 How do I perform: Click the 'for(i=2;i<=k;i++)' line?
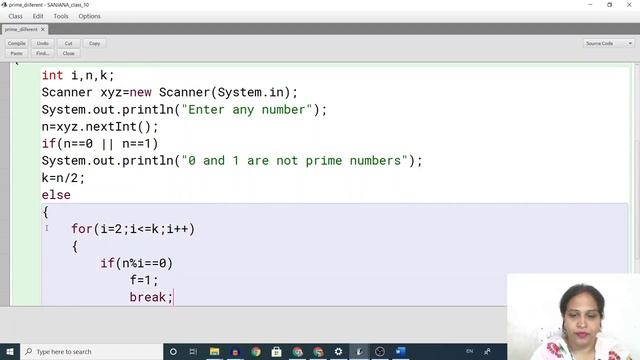133,229
